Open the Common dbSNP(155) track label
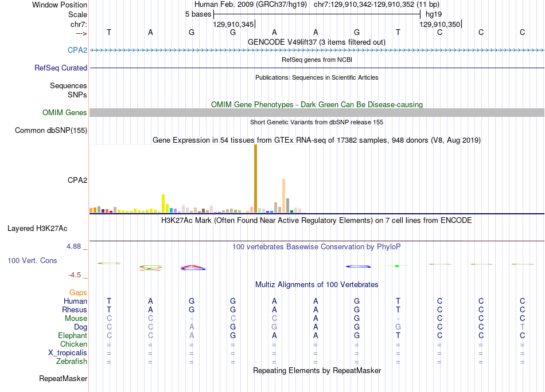 (50, 130)
